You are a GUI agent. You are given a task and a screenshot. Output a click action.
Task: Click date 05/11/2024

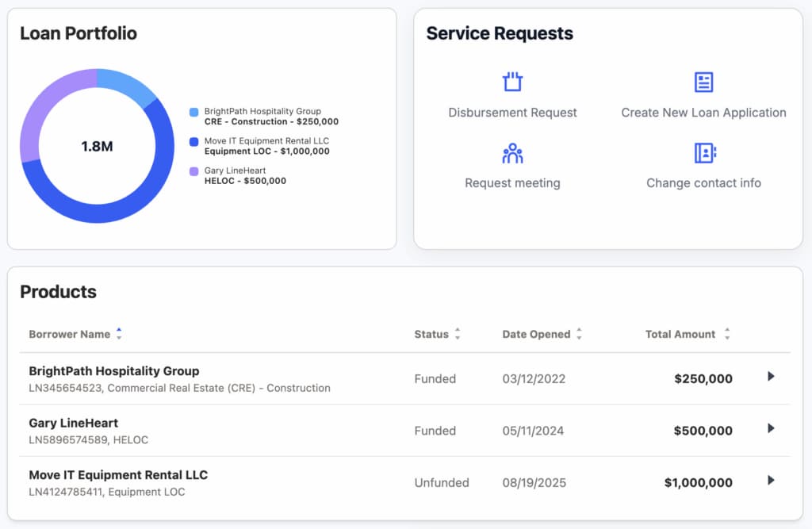533,431
